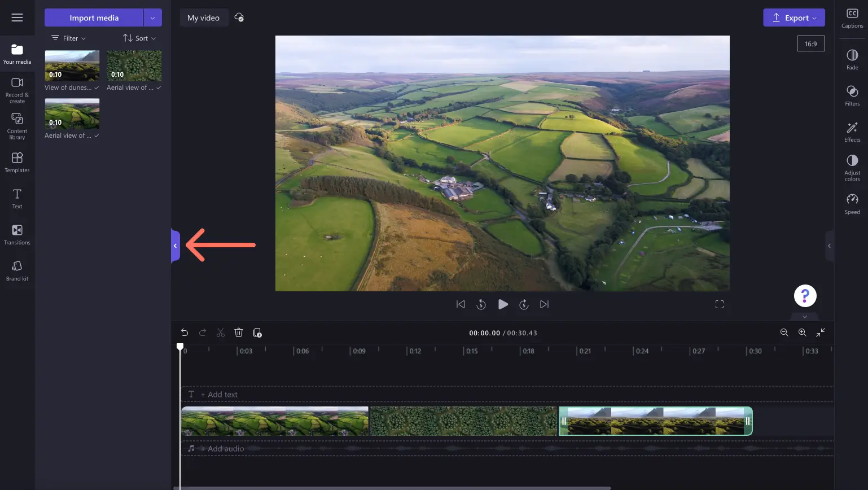Click + Add text on timeline
868x490 pixels.
[219, 395]
